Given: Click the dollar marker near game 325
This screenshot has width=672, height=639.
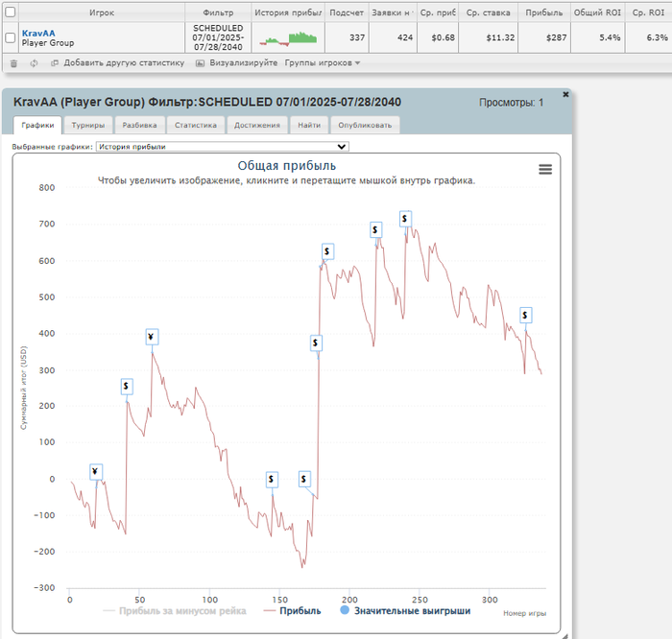Looking at the screenshot, I should click(x=526, y=316).
